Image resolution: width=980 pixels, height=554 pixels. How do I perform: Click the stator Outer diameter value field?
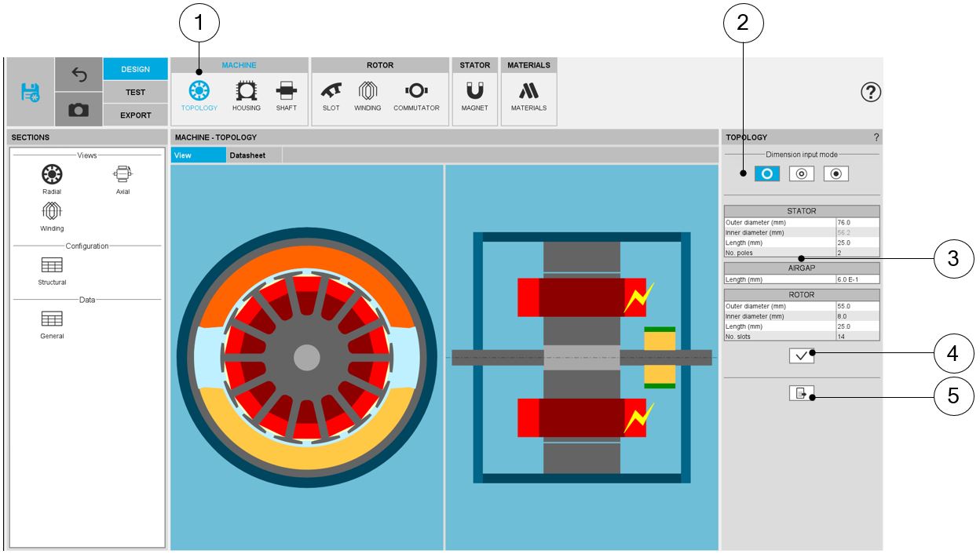tap(857, 222)
